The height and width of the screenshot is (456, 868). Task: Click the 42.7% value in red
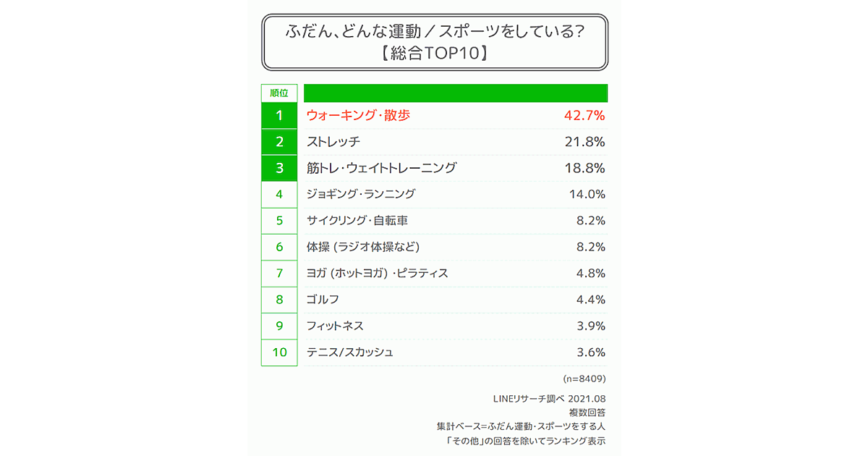click(584, 115)
